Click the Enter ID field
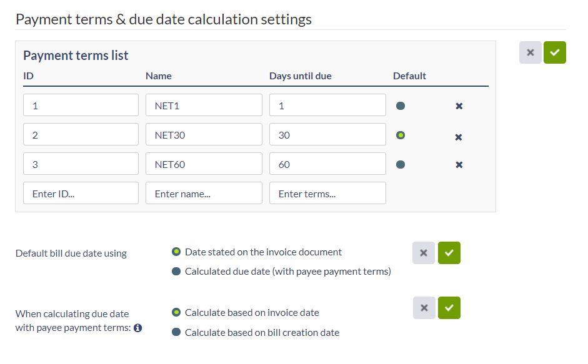 pos(81,193)
